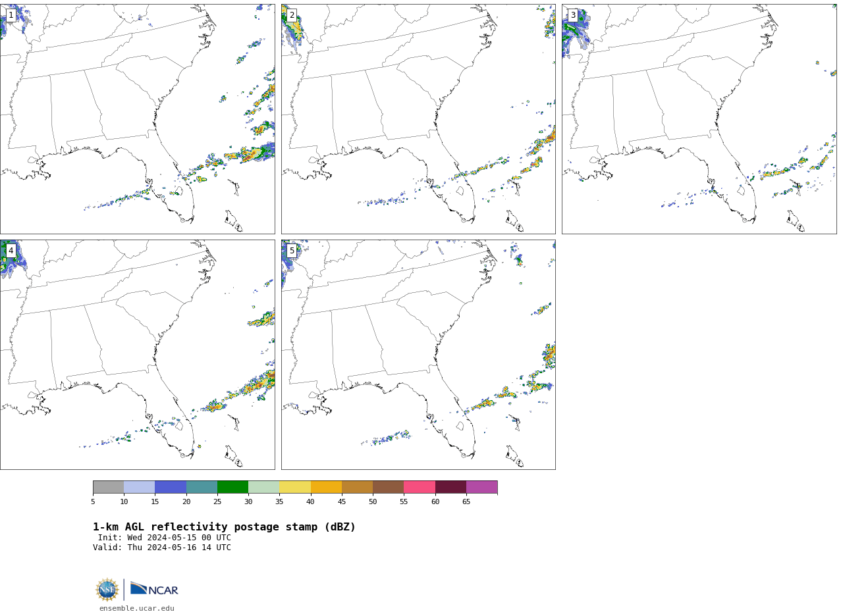Click the NSF logo icon
This screenshot has height=616, width=843.
coord(107,590)
